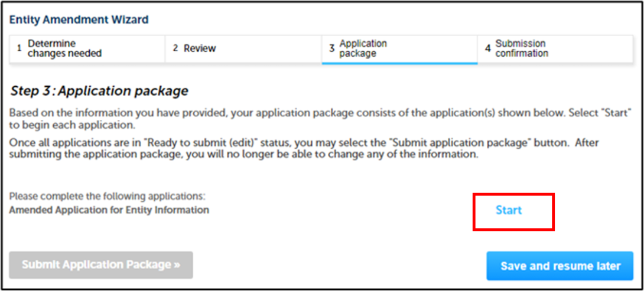Click the 'Please complete the following applications' text
Viewport: 644px width, 291px height.
coord(107,196)
